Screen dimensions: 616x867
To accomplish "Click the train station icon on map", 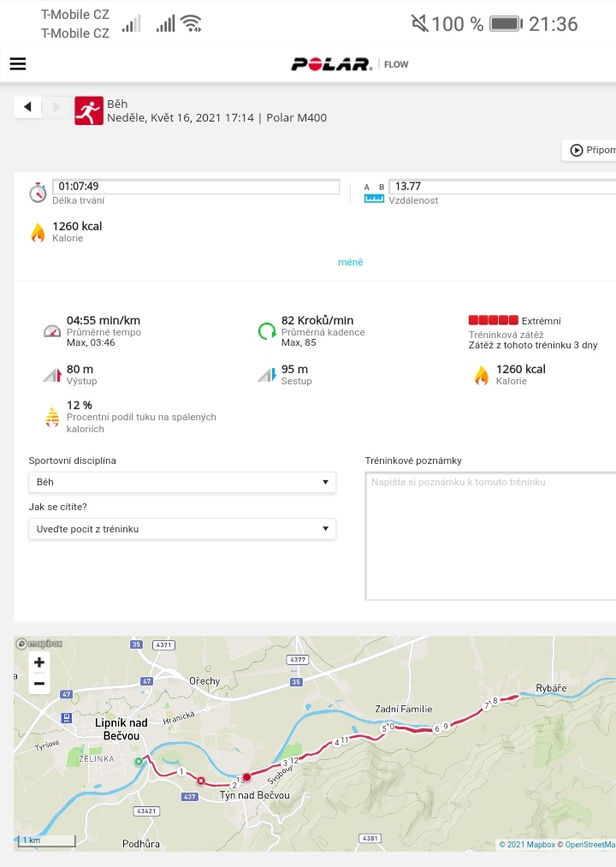I will click(67, 718).
